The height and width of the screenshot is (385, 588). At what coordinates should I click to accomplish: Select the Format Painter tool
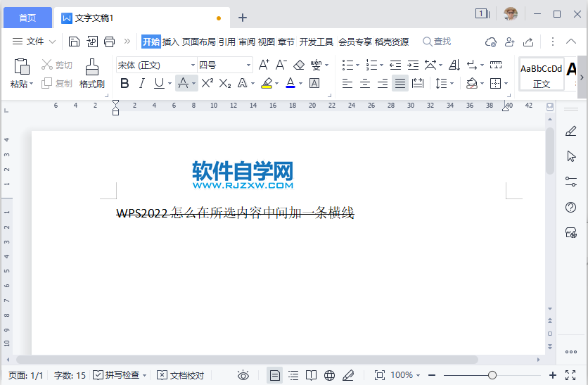click(x=92, y=73)
